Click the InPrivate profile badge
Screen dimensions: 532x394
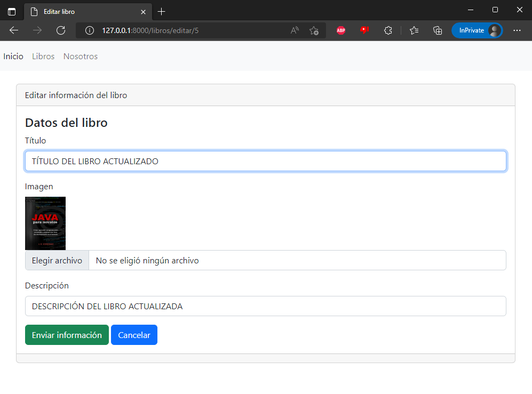[477, 30]
